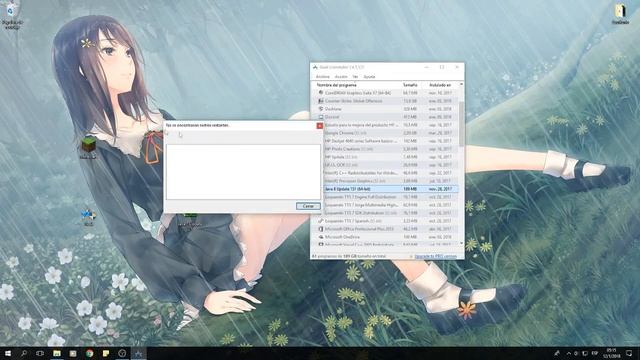This screenshot has width=640, height=360.
Task: Click the Cerrar button in the dialog
Action: click(x=308, y=206)
